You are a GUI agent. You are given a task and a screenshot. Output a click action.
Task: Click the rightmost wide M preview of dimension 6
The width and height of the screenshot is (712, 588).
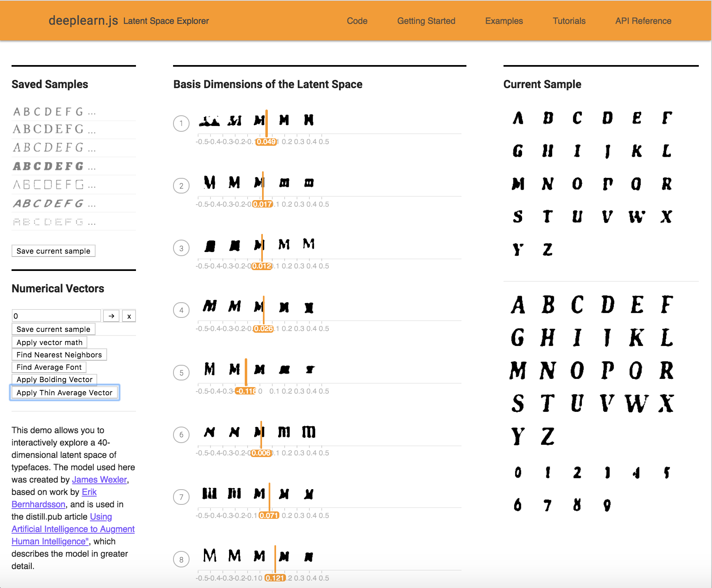[x=309, y=432]
